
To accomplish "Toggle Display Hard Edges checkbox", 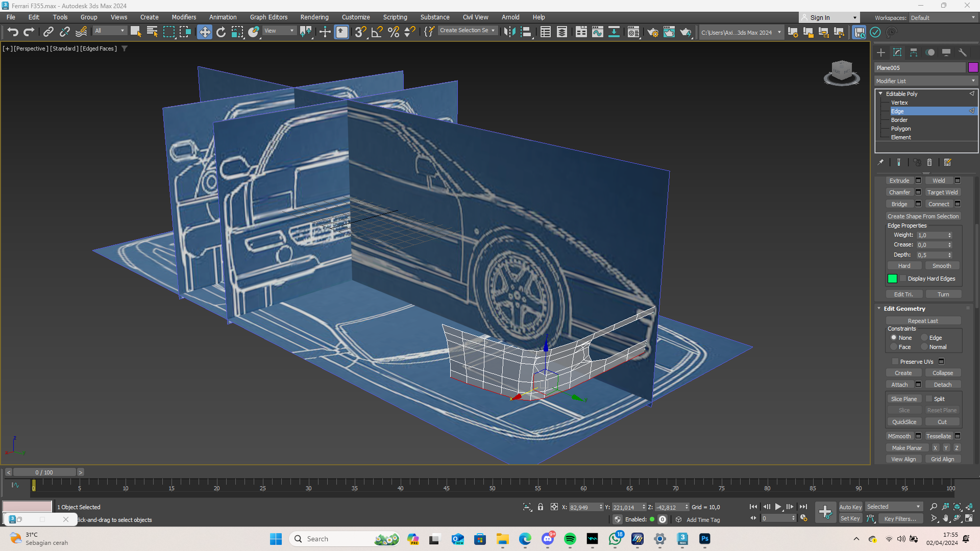I will pos(903,279).
